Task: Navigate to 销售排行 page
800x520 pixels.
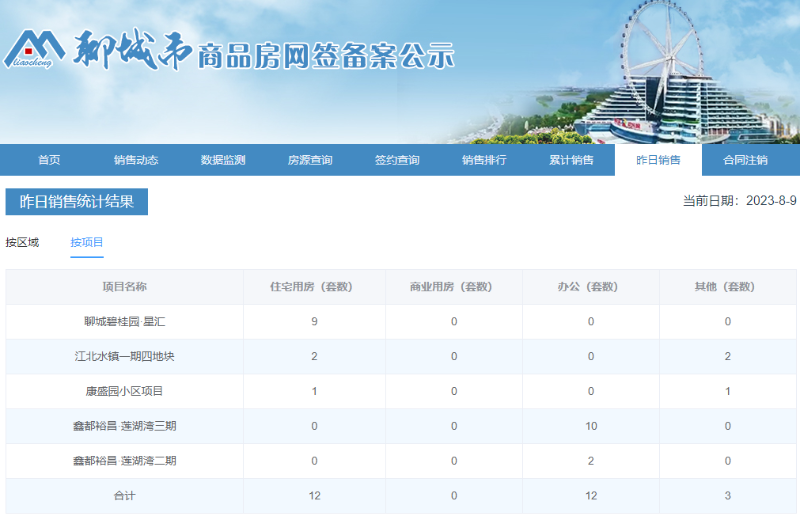Action: pyautogui.click(x=484, y=160)
